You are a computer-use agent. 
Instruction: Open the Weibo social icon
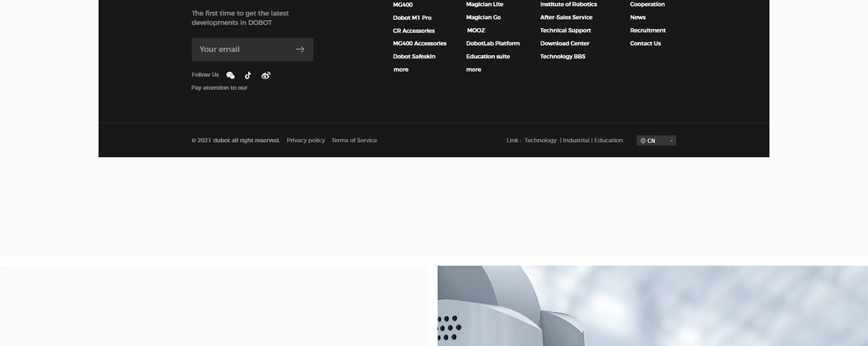coord(266,75)
